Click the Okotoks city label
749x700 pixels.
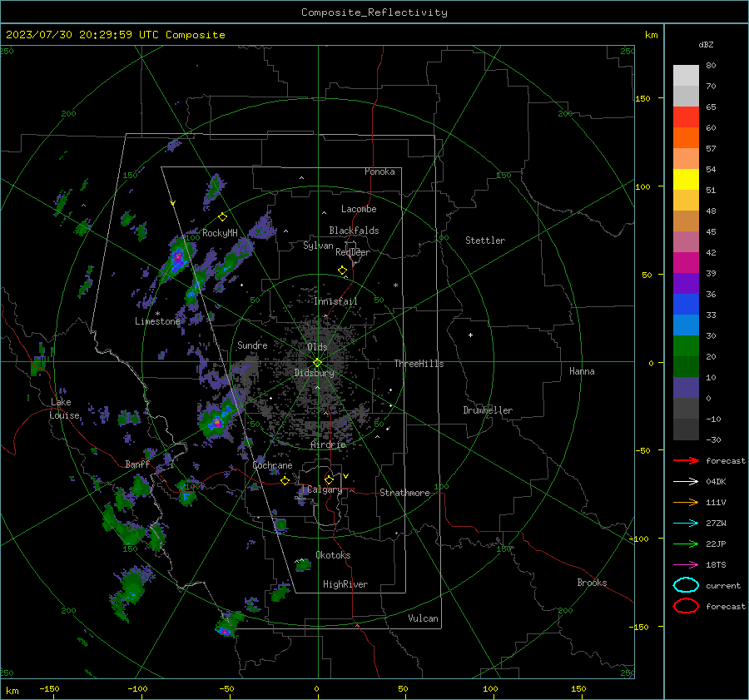[x=333, y=555]
